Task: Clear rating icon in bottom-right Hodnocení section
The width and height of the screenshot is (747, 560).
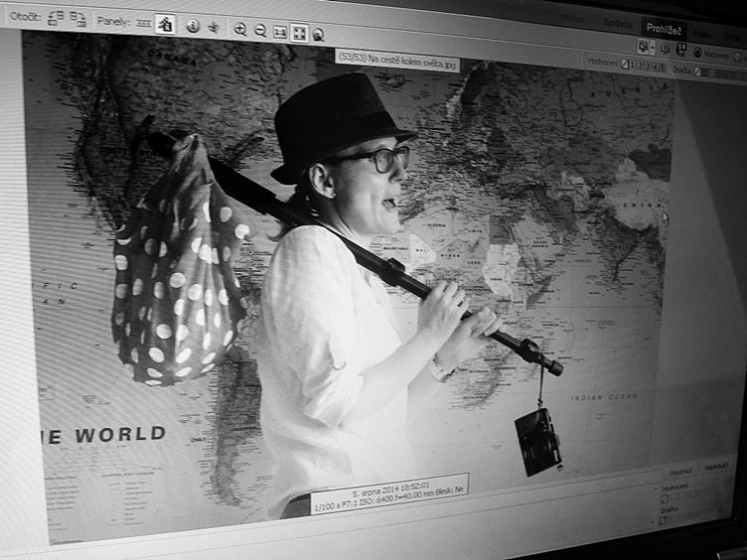Action: click(x=665, y=498)
